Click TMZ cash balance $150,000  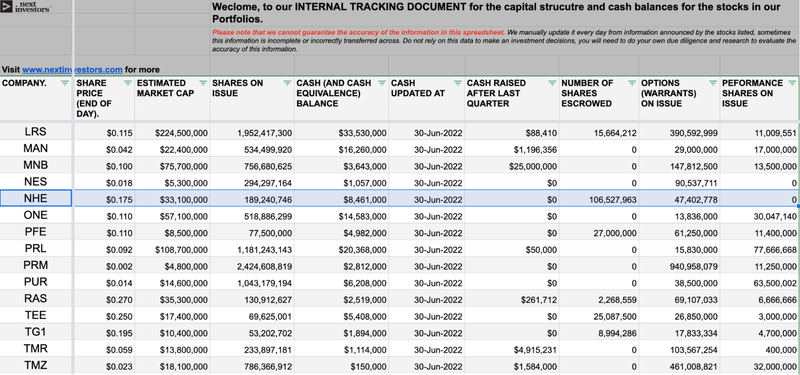click(x=368, y=367)
